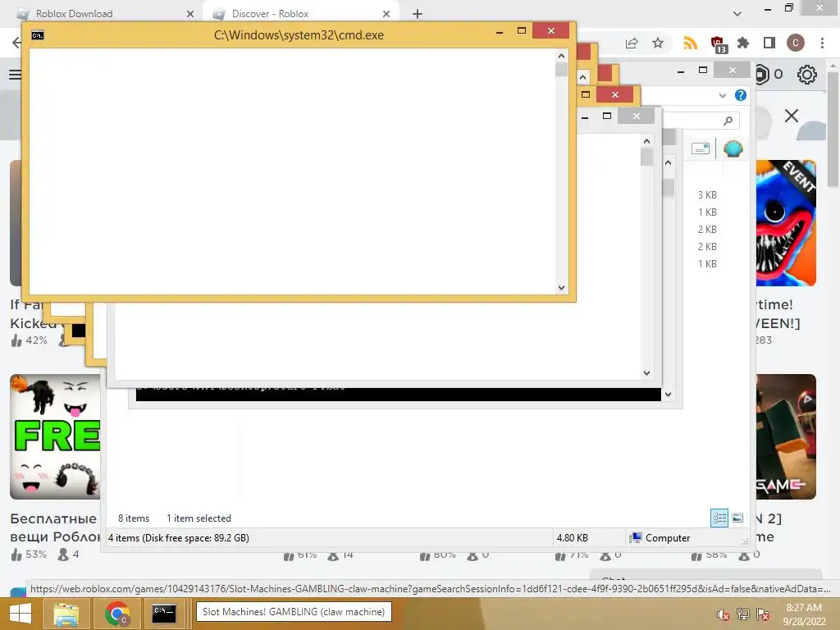
Task: Open the Roblox hamburger navigation menu
Action: [15, 75]
